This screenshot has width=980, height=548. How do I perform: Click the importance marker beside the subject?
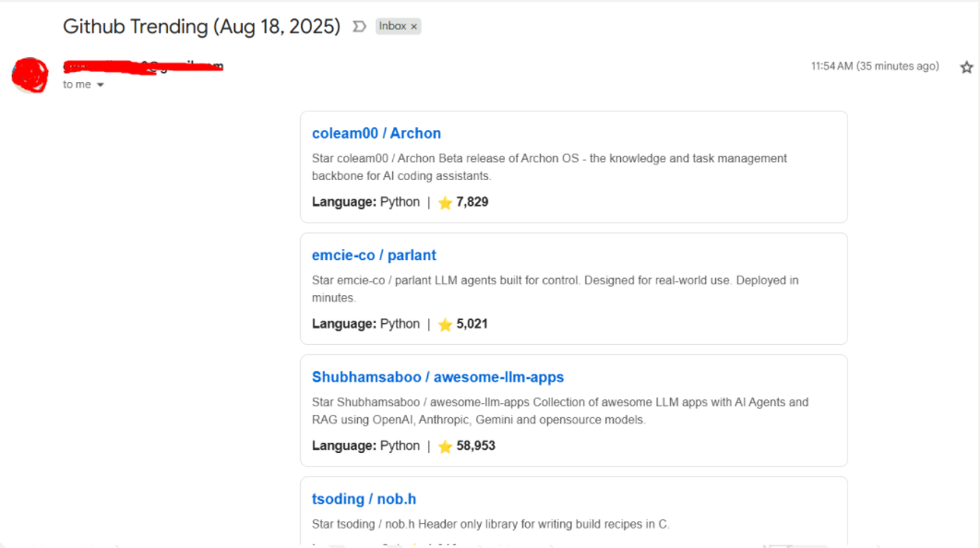click(x=359, y=27)
